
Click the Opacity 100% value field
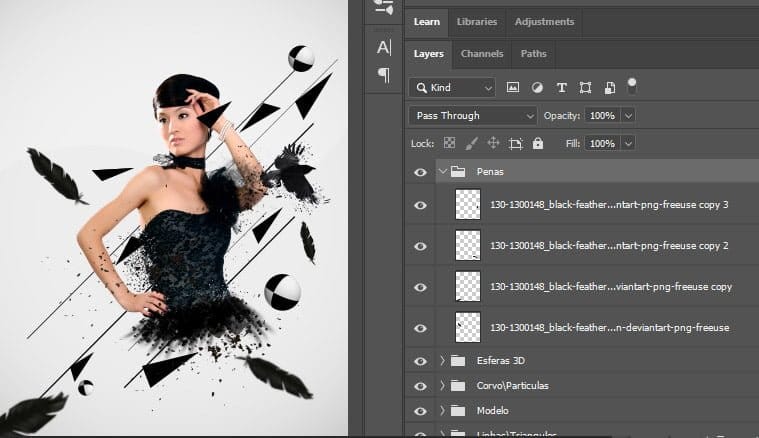[x=602, y=116]
